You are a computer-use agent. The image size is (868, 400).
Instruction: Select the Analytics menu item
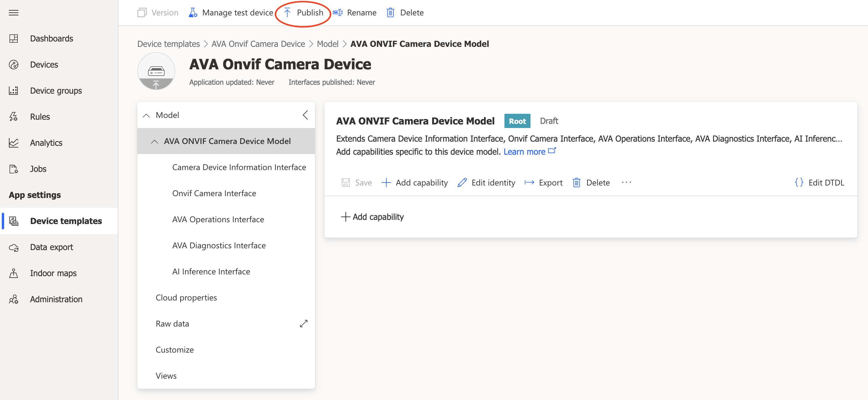46,143
